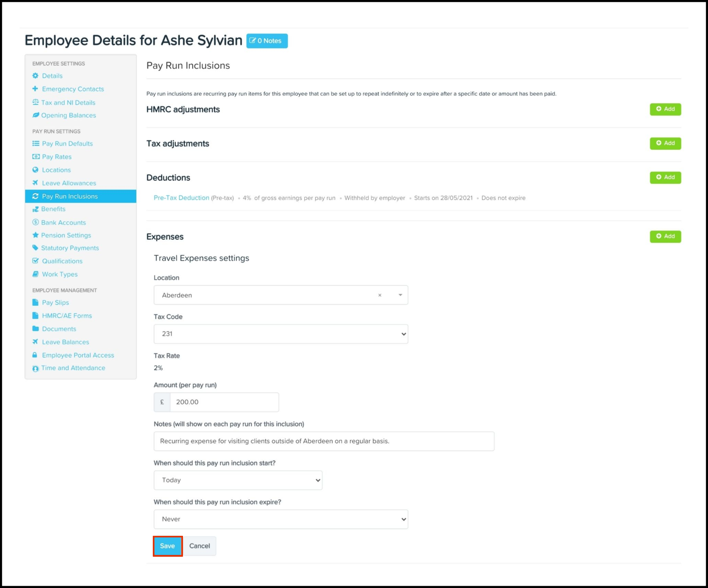708x588 pixels.
Task: Click the plus icon beside Emergency Contacts
Action: [35, 89]
